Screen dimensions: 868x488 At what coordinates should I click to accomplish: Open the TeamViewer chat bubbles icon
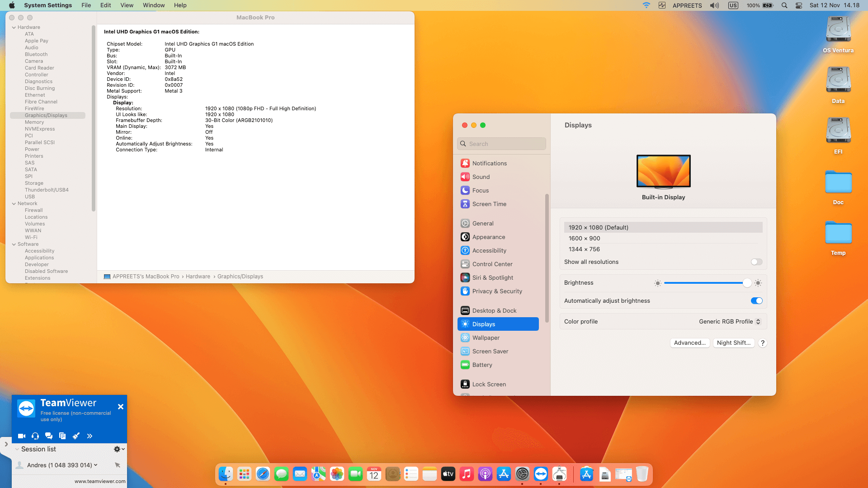49,436
